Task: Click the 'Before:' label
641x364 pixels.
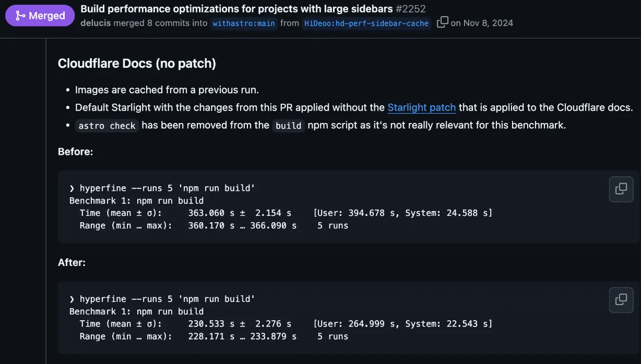Action: tap(75, 152)
